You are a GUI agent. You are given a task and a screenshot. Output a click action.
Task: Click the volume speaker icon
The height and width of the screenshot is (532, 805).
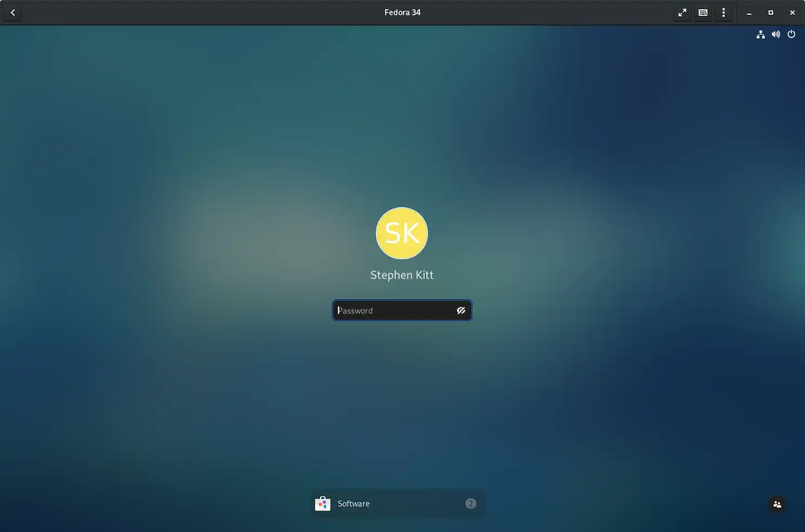coord(776,34)
